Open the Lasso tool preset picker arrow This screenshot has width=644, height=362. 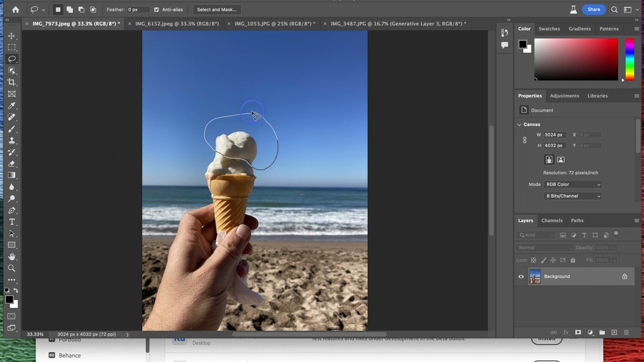pos(43,10)
